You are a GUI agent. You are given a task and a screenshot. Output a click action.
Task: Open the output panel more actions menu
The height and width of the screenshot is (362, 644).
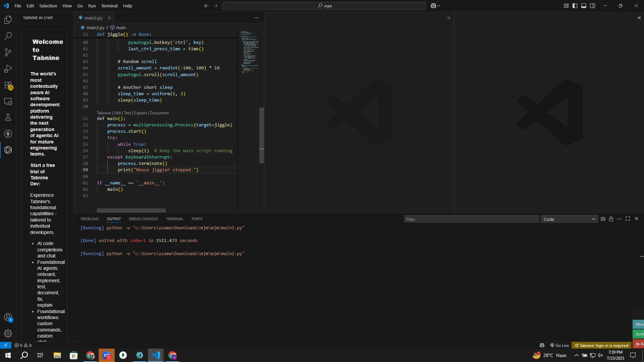pos(619,219)
